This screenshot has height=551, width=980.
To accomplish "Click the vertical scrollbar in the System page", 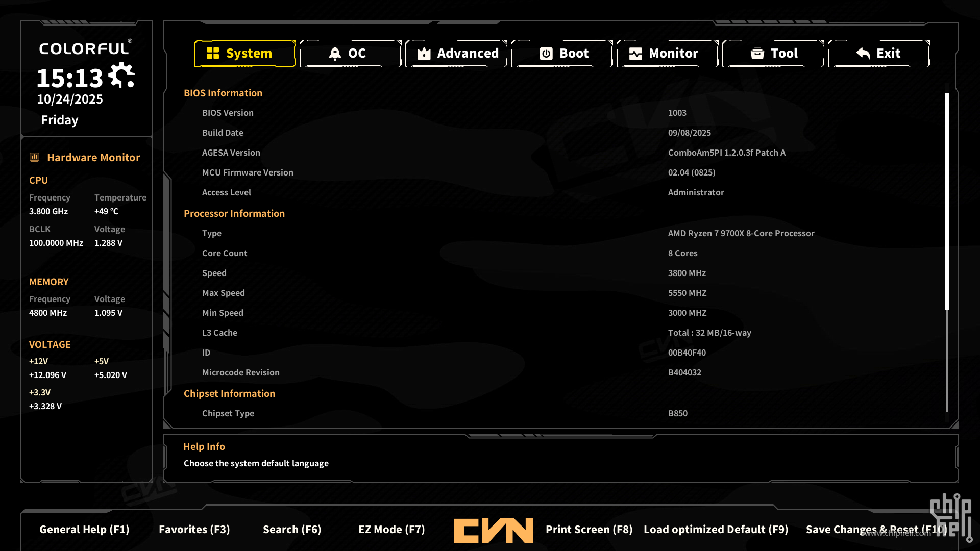I will click(x=947, y=202).
